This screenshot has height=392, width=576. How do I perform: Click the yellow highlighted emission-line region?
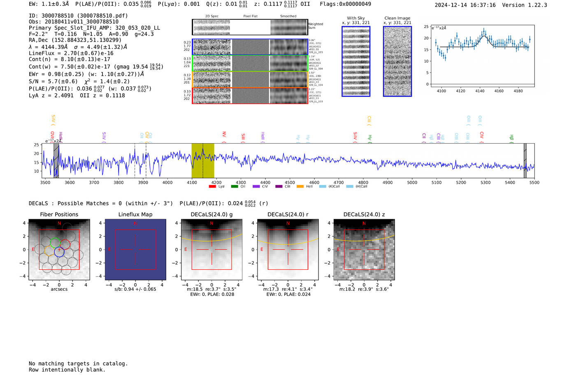(x=203, y=160)
